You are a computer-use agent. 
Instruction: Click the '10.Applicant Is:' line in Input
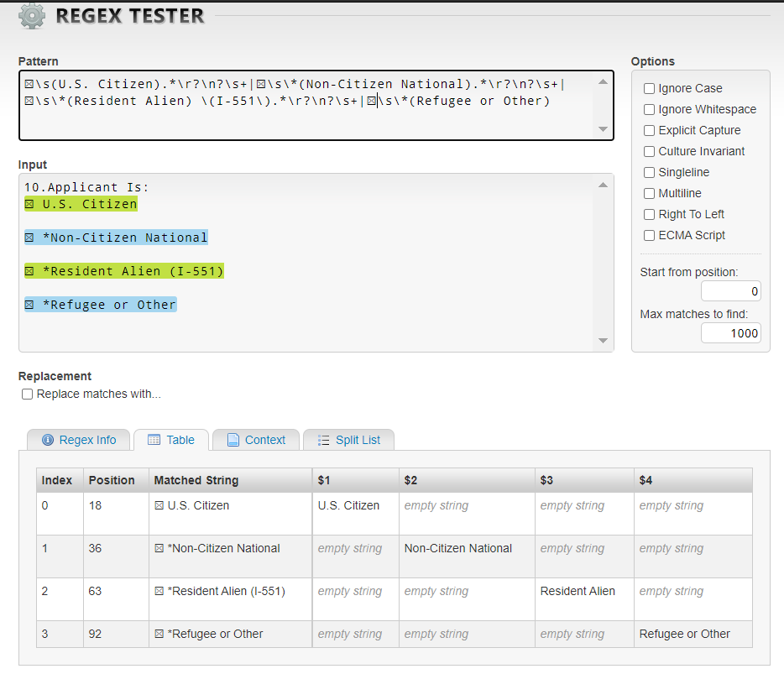point(86,187)
